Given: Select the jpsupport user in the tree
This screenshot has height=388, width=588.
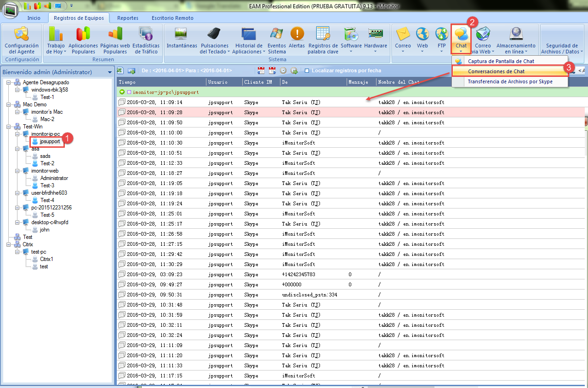Looking at the screenshot, I should click(x=50, y=141).
